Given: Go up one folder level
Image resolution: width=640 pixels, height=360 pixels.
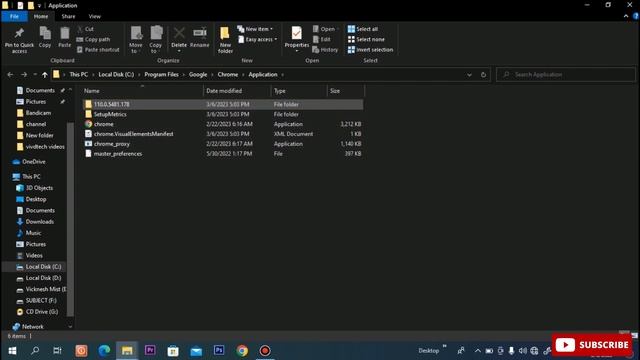Looking at the screenshot, I should (44, 75).
